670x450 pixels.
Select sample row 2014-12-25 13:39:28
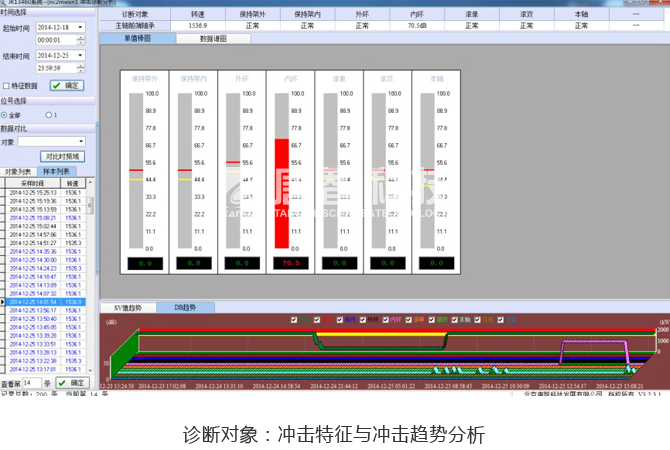[x=45, y=336]
